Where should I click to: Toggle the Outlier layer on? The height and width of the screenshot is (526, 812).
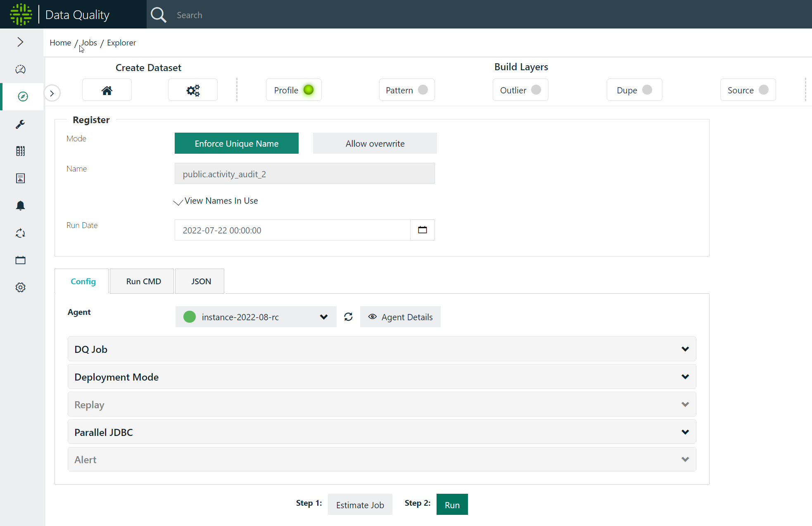click(536, 90)
